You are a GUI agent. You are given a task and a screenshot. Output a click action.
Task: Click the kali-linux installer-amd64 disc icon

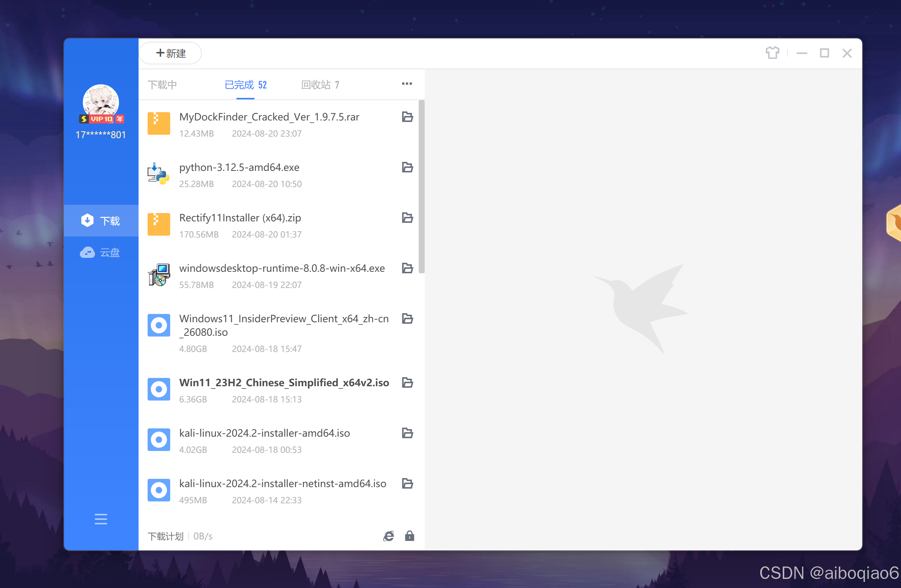coord(159,440)
